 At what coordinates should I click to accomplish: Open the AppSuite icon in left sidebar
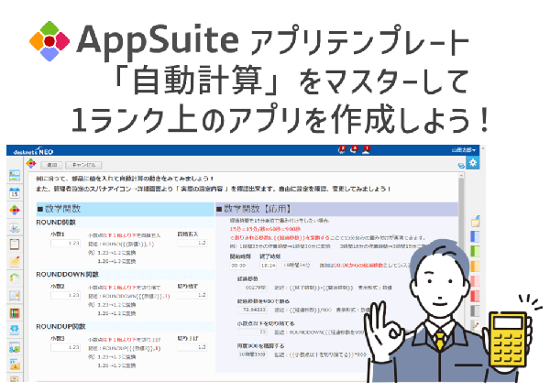[x=15, y=210]
